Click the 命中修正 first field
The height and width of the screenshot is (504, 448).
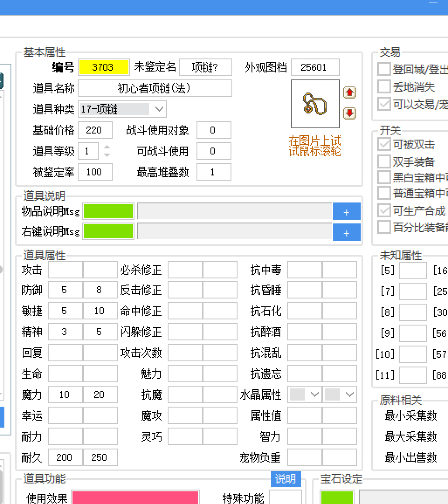click(185, 311)
